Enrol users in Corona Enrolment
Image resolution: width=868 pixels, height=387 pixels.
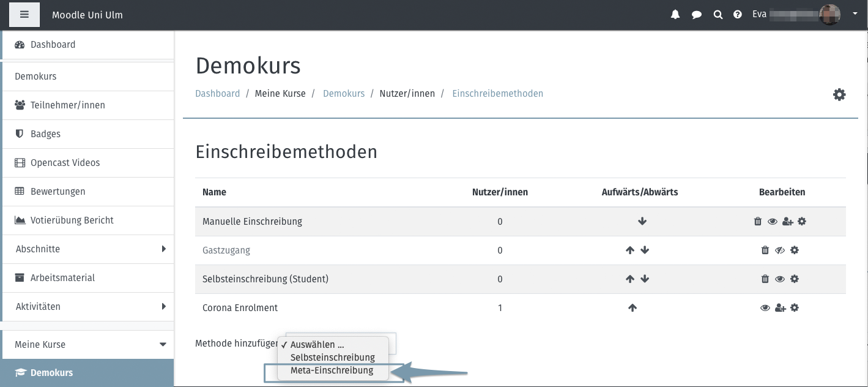[780, 308]
